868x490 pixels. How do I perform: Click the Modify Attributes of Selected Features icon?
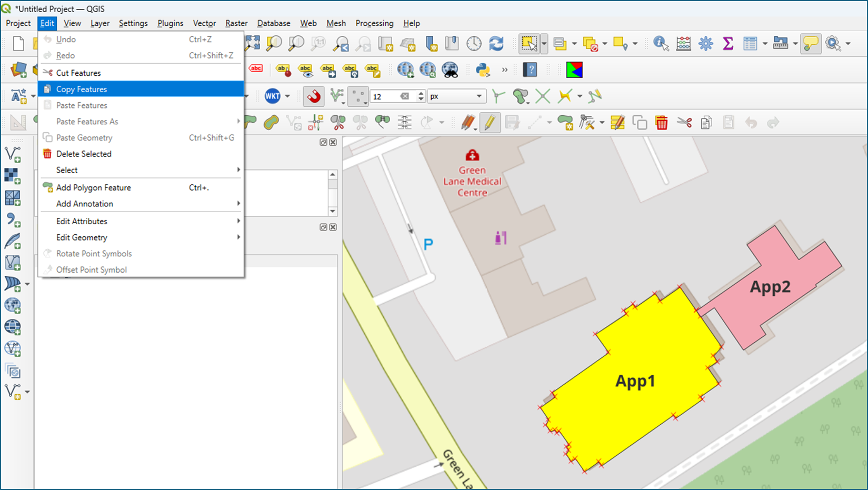pos(617,123)
